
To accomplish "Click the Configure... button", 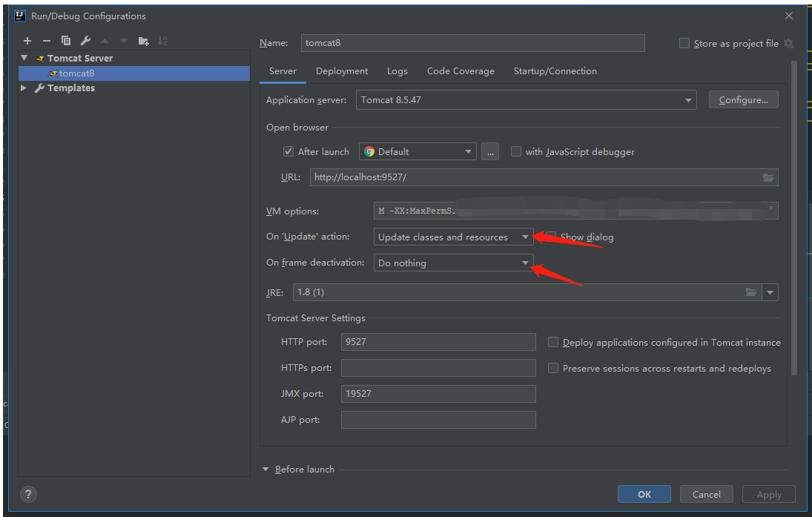I will pyautogui.click(x=744, y=100).
